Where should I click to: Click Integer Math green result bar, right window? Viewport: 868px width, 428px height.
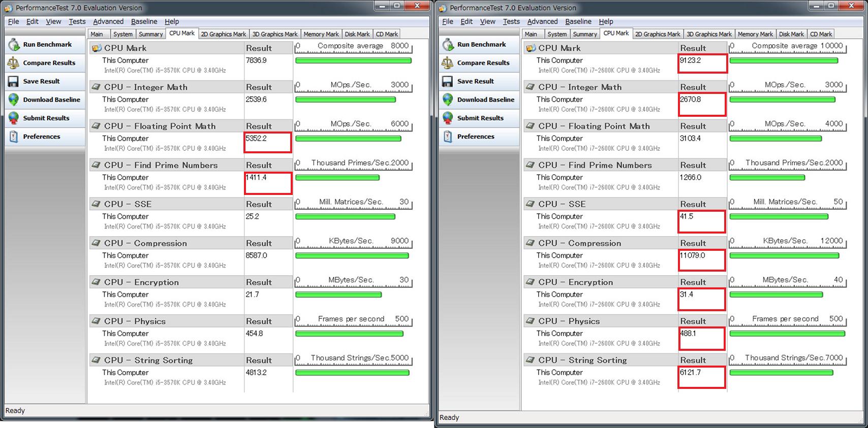[782, 100]
